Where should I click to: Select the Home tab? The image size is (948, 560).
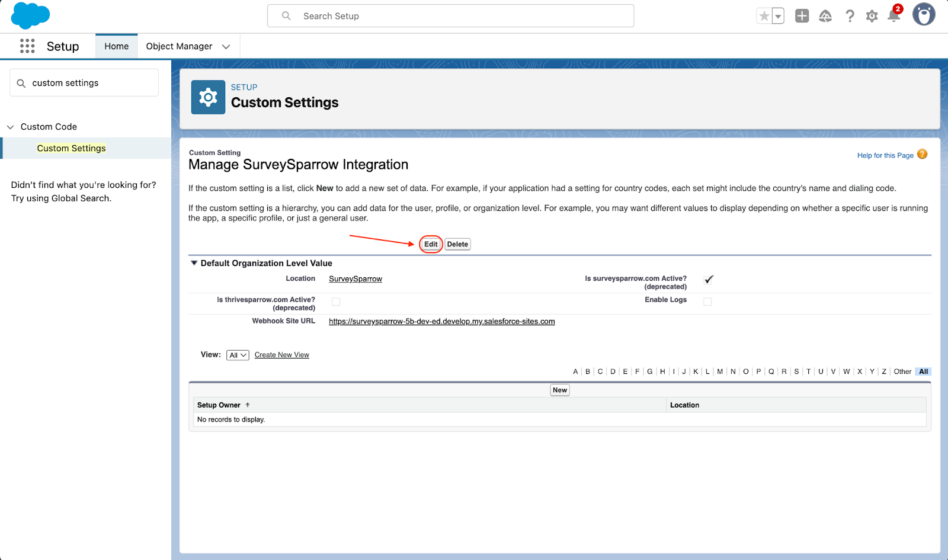point(117,46)
